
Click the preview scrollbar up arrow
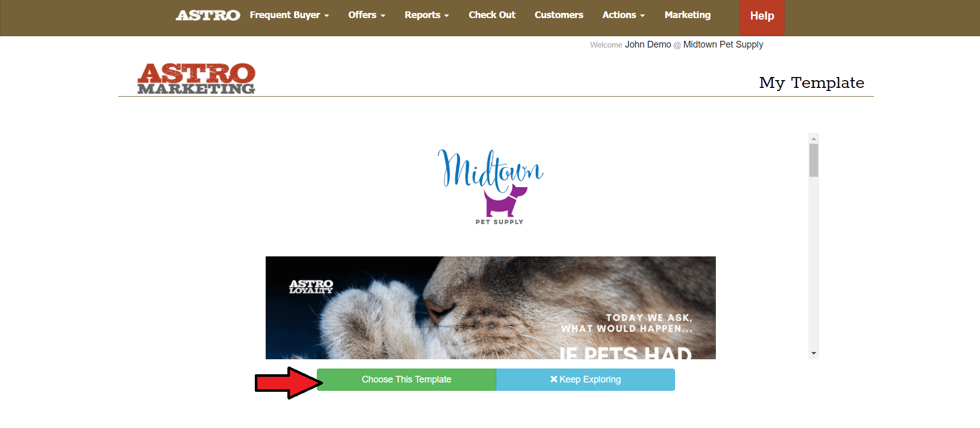click(x=814, y=139)
